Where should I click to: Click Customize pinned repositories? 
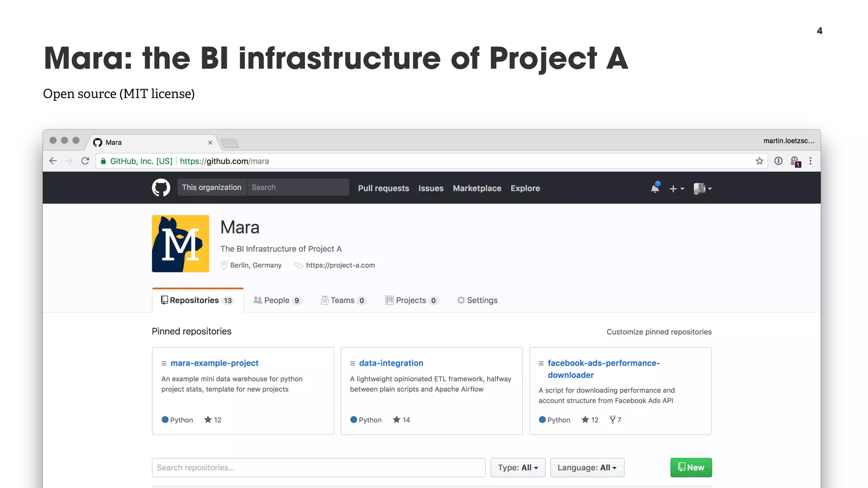point(659,332)
